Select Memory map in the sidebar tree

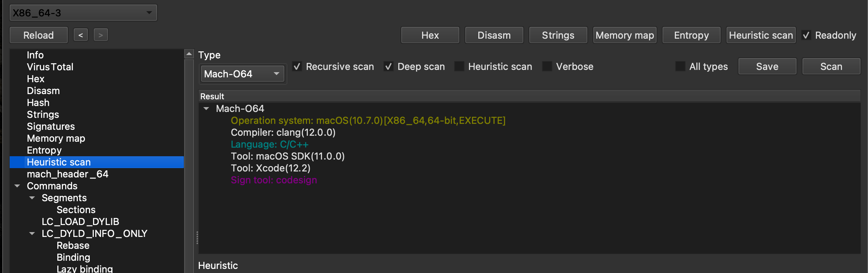[56, 138]
